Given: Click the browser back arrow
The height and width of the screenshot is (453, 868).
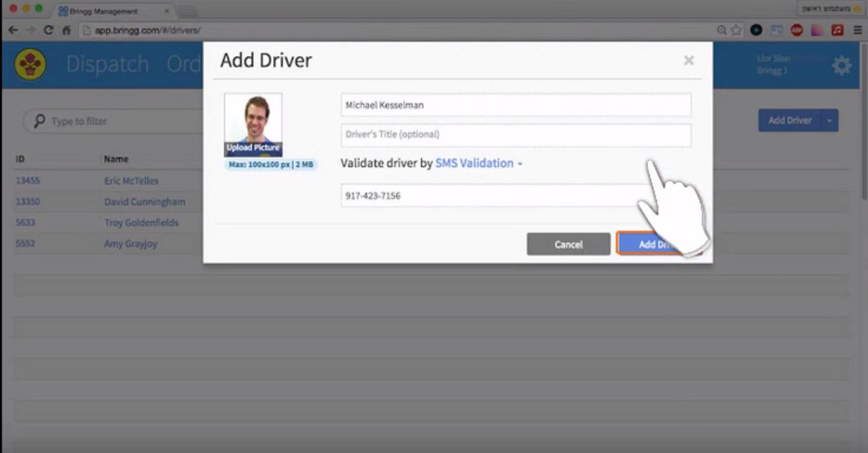Looking at the screenshot, I should [12, 30].
